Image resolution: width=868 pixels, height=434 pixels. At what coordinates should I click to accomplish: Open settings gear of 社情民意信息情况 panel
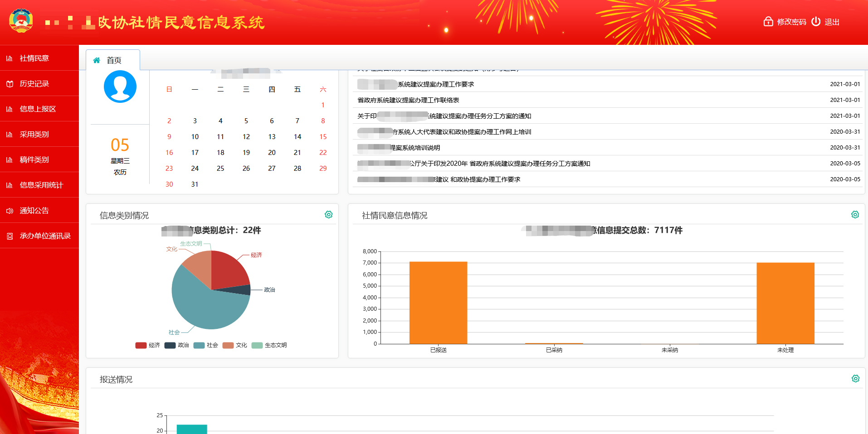[855, 215]
